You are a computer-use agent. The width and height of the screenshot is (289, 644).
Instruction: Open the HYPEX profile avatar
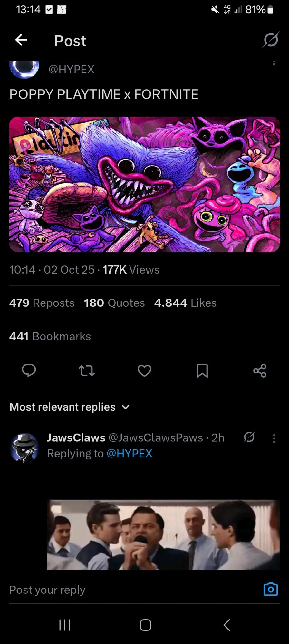[x=24, y=68]
